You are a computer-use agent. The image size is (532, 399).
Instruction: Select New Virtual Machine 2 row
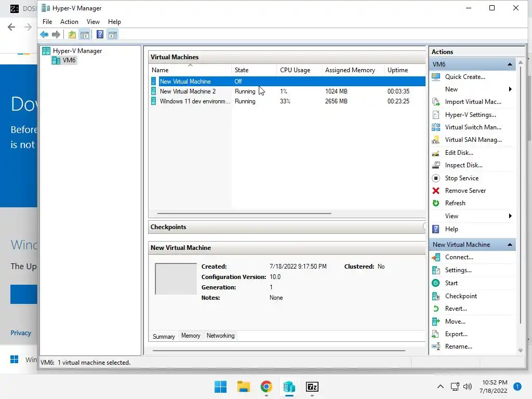point(287,91)
